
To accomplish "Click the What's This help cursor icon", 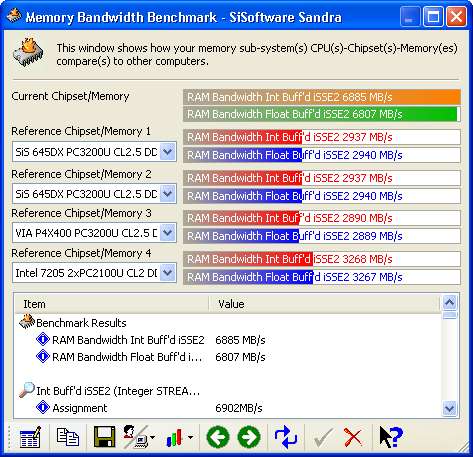I will 391,437.
